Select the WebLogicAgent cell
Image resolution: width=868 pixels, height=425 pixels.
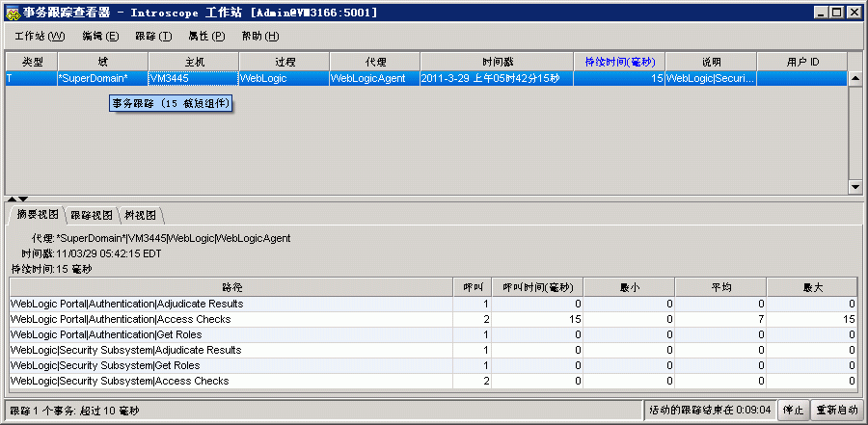coord(375,79)
